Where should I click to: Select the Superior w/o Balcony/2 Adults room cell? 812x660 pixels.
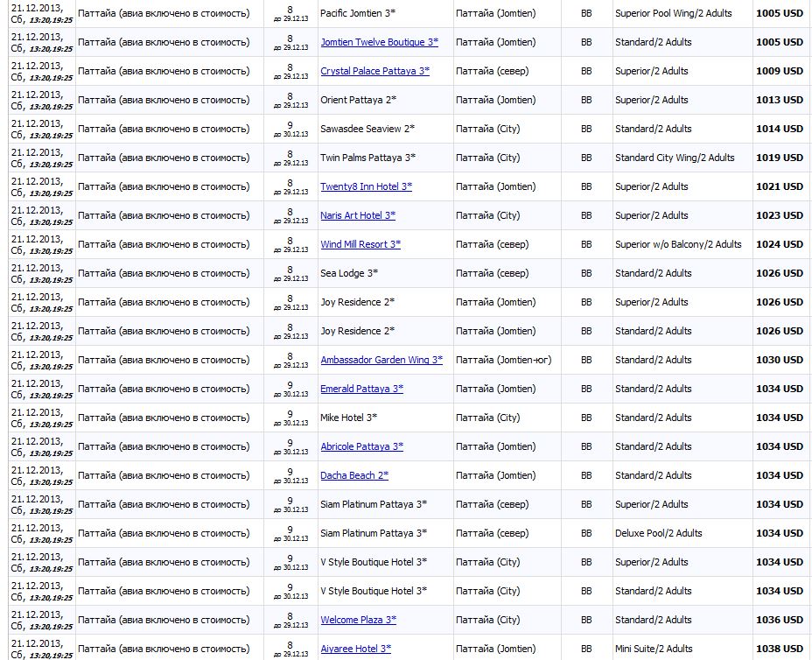pos(678,244)
